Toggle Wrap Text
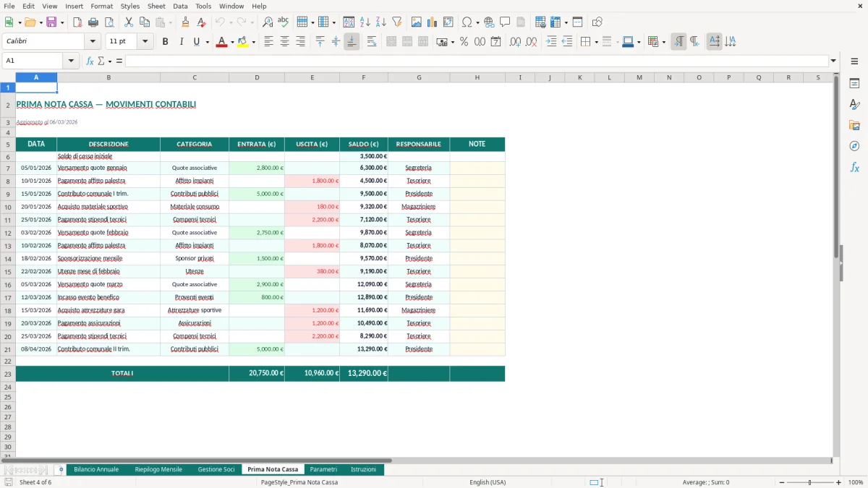The height and width of the screenshot is (488, 868). point(372,42)
